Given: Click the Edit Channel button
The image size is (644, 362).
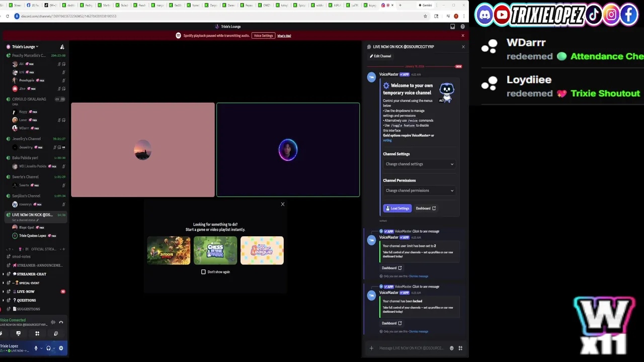Looking at the screenshot, I should click(380, 56).
